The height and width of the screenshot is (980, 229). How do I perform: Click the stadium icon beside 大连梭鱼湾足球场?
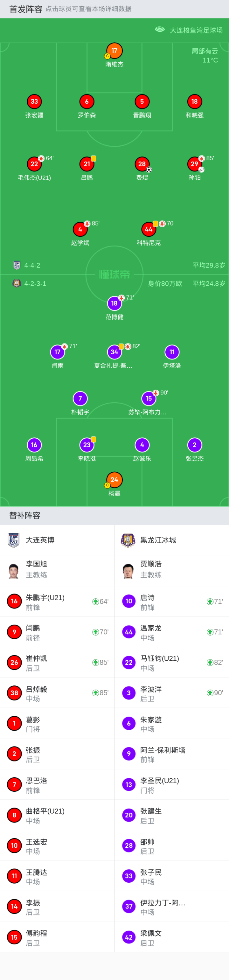pyautogui.click(x=160, y=30)
